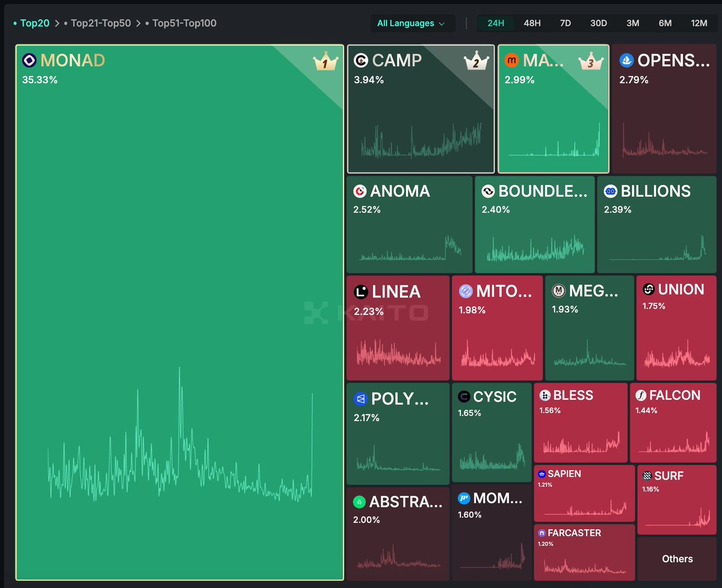Select the 3M time range
722x588 pixels.
(633, 23)
